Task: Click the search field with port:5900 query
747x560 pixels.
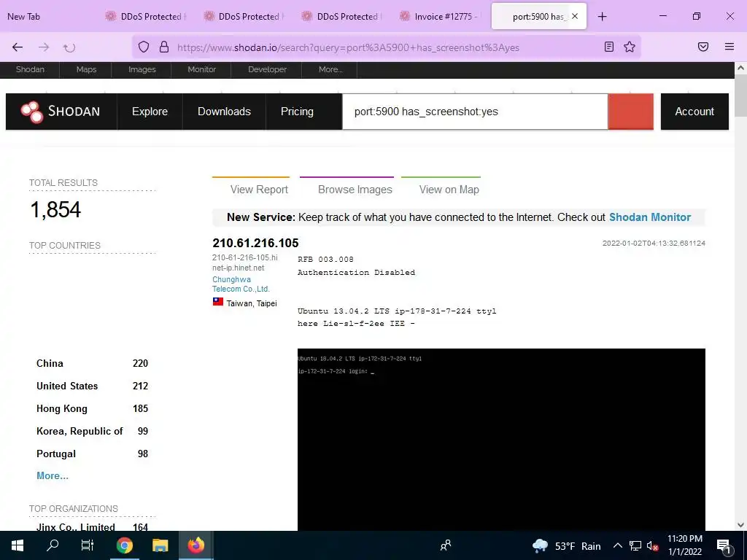Action: (475, 112)
